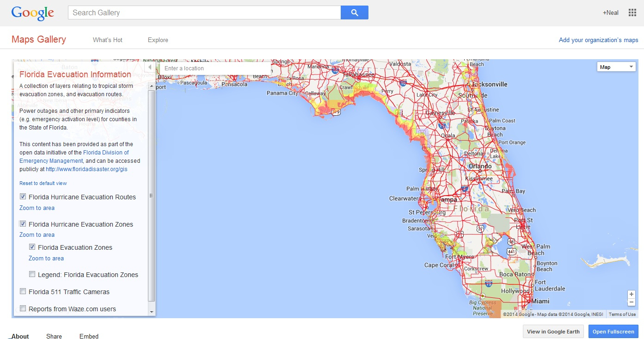Uncheck Florida Hurricane Evacuation Routes layer
The width and height of the screenshot is (644, 339).
coord(23,197)
